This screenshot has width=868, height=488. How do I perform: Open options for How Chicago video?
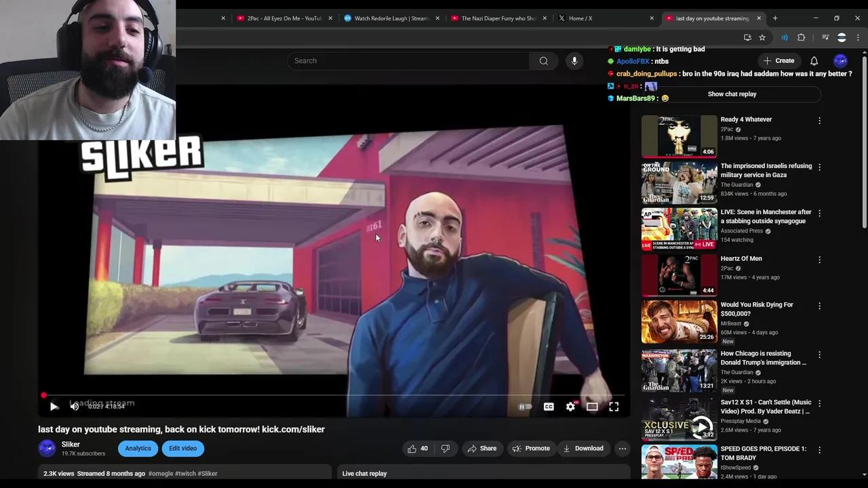(819, 354)
